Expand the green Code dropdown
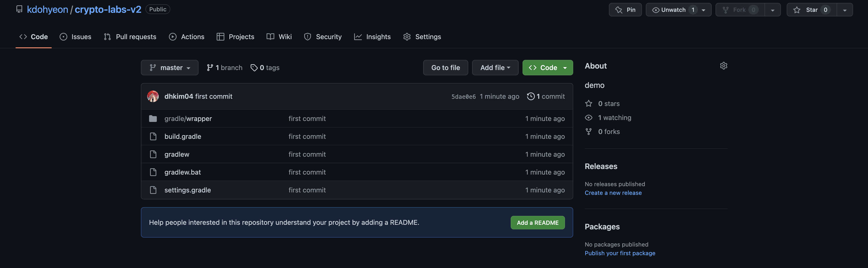The height and width of the screenshot is (268, 868). (548, 68)
